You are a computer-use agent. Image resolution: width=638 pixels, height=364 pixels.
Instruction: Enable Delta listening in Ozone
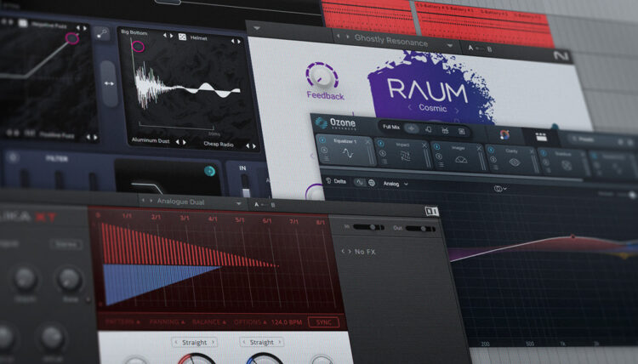(x=337, y=181)
